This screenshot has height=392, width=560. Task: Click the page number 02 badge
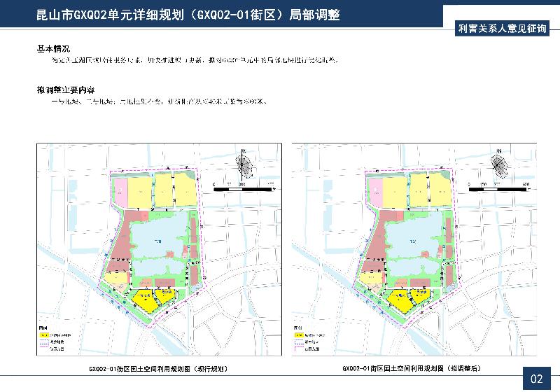tap(537, 379)
